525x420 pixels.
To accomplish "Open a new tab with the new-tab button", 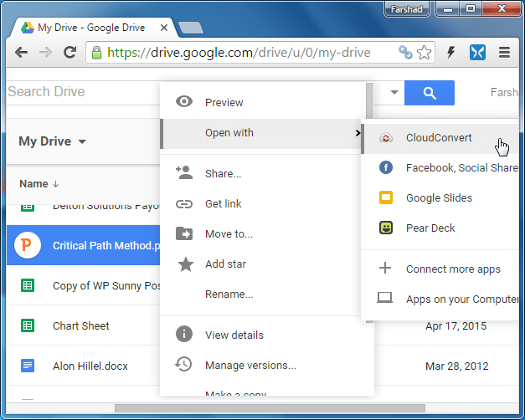I will pos(191,28).
